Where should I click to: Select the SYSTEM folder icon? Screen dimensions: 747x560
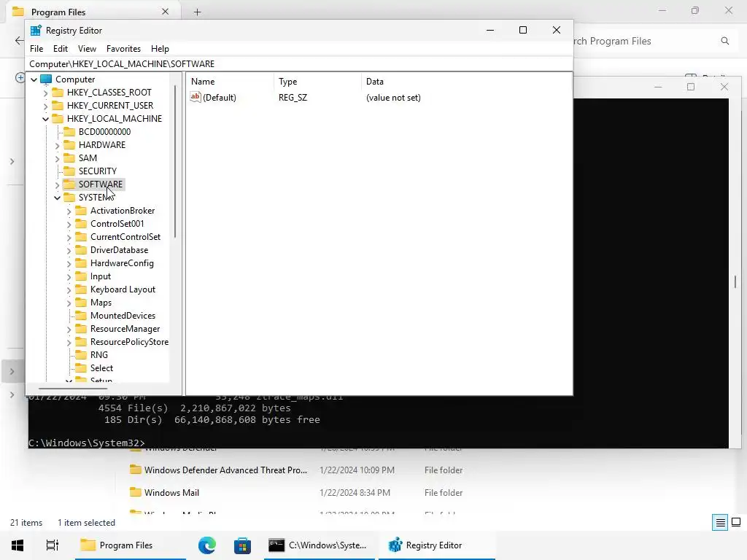point(69,197)
